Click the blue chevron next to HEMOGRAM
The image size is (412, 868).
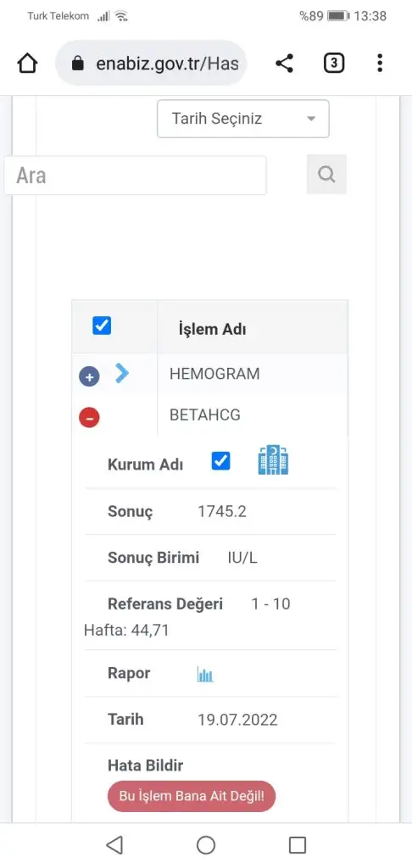click(x=122, y=373)
